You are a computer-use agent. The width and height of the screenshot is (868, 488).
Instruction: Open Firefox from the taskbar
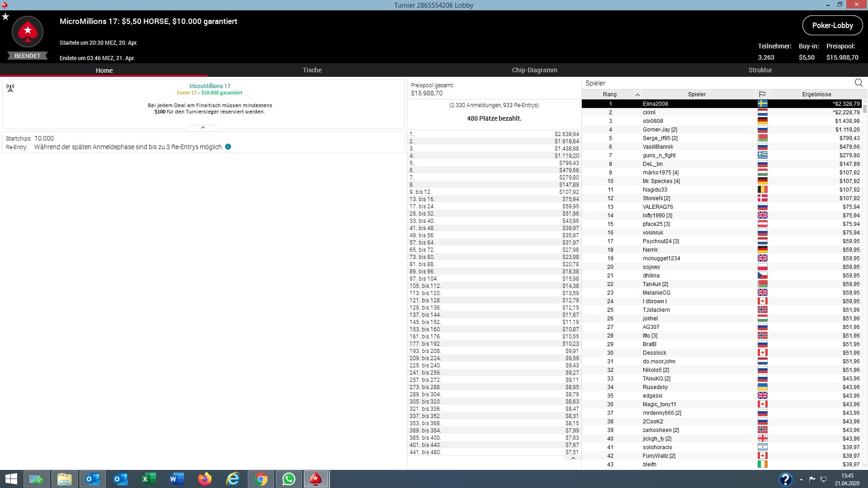(205, 479)
